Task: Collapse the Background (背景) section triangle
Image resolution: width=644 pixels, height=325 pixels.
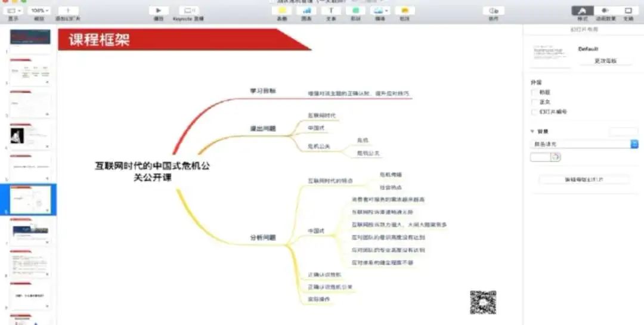Action: (532, 131)
